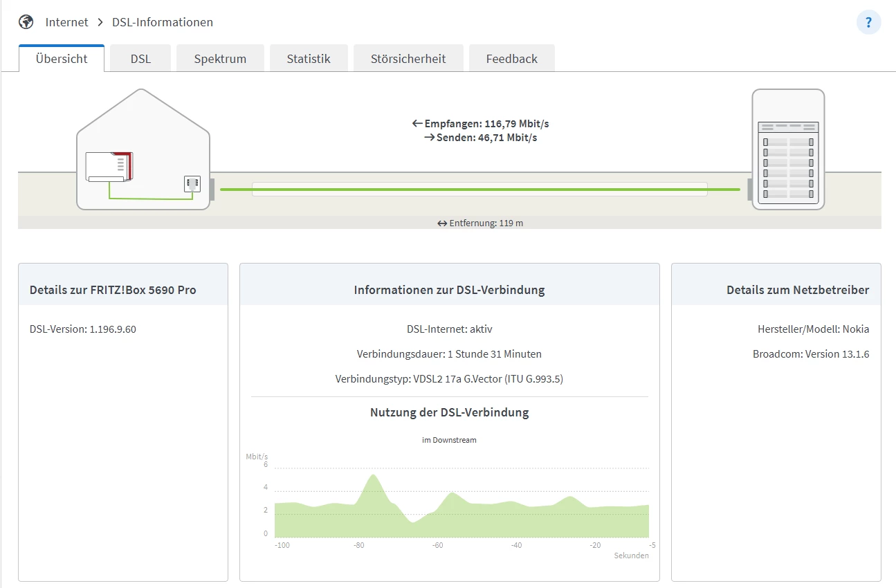Viewport: 896px width, 588px height.
Task: Click the Sekunden axis label on chart
Action: click(x=632, y=555)
